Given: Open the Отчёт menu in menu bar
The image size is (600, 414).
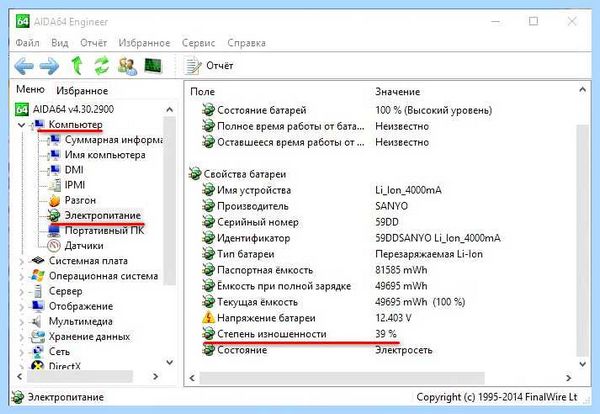Looking at the screenshot, I should [x=93, y=43].
